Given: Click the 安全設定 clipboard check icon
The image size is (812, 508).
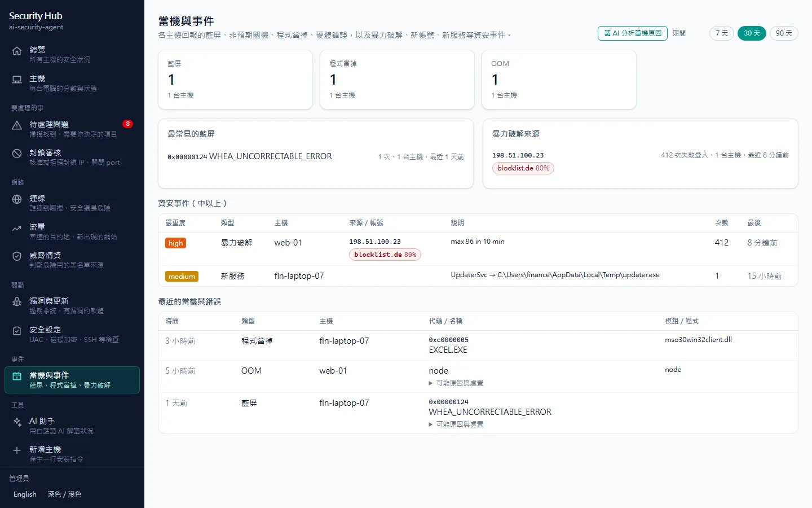Looking at the screenshot, I should pos(17,331).
